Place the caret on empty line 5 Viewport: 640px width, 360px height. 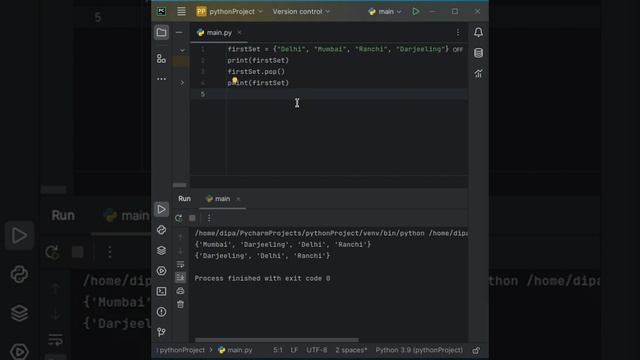[329, 94]
